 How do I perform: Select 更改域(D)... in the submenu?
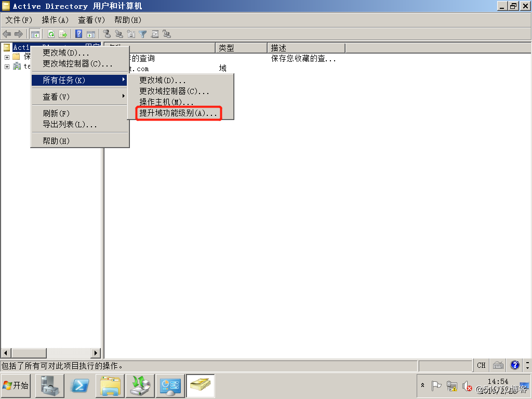(180, 81)
